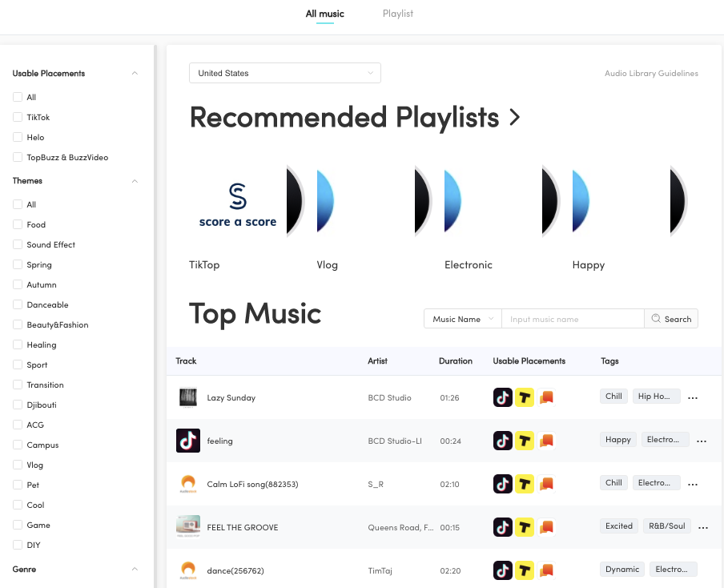The image size is (724, 588).
Task: Click Helo icon for dance(256762)
Action: point(546,570)
